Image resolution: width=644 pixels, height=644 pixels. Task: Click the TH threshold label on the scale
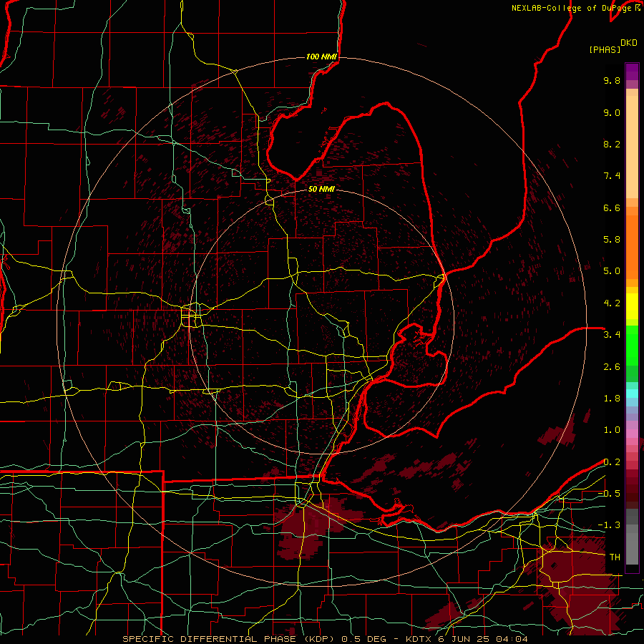pyautogui.click(x=615, y=557)
